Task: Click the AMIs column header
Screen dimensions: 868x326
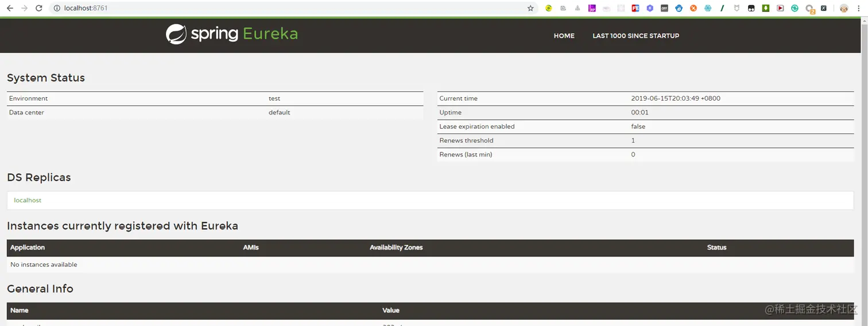Action: pos(251,247)
